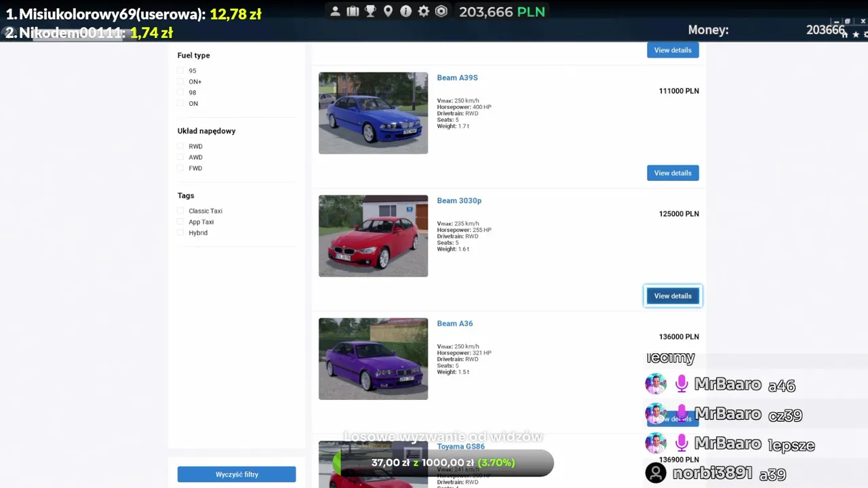868x488 pixels.
Task: Click the Weight: 1.7 t spec line
Action: pyautogui.click(x=453, y=126)
